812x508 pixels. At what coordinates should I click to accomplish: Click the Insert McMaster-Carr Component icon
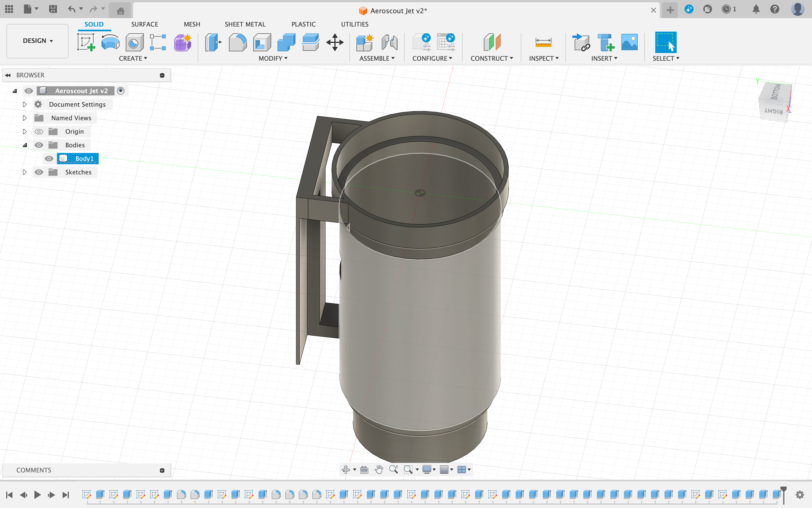point(606,42)
